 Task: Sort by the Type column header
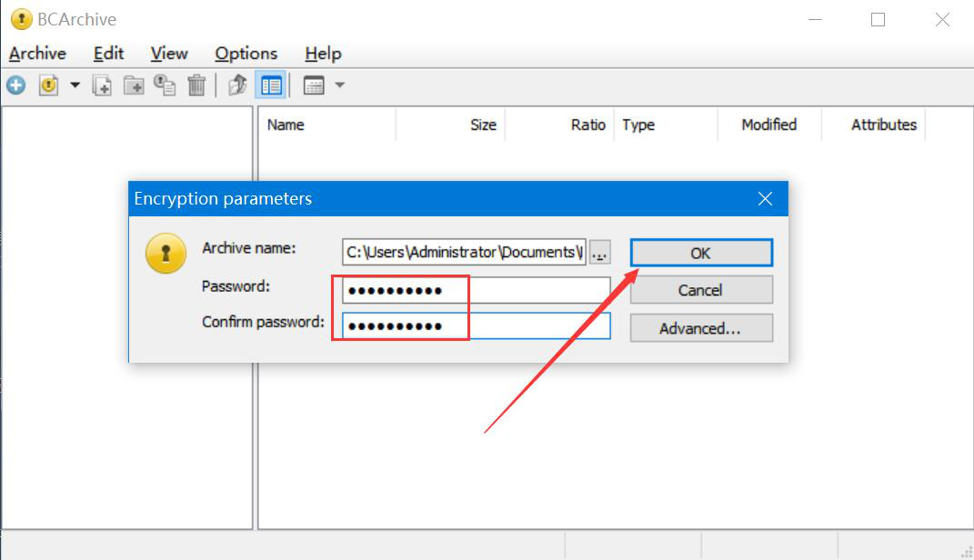[x=666, y=125]
